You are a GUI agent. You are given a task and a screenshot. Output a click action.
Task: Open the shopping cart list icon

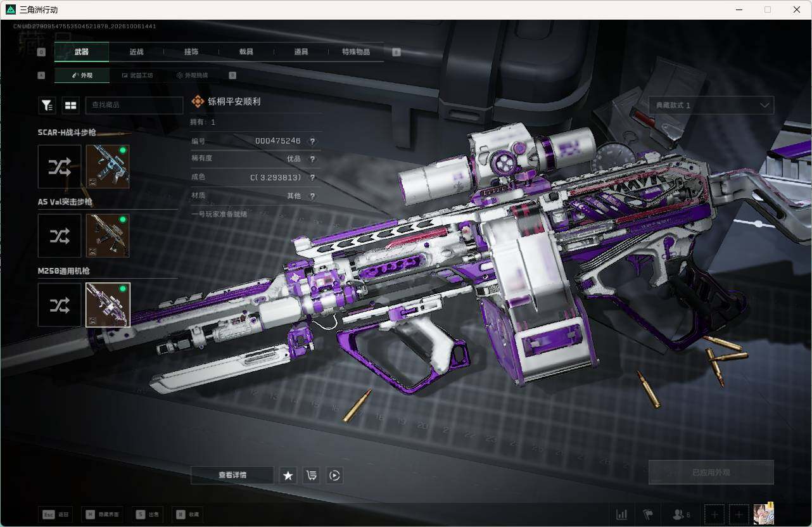click(x=311, y=475)
